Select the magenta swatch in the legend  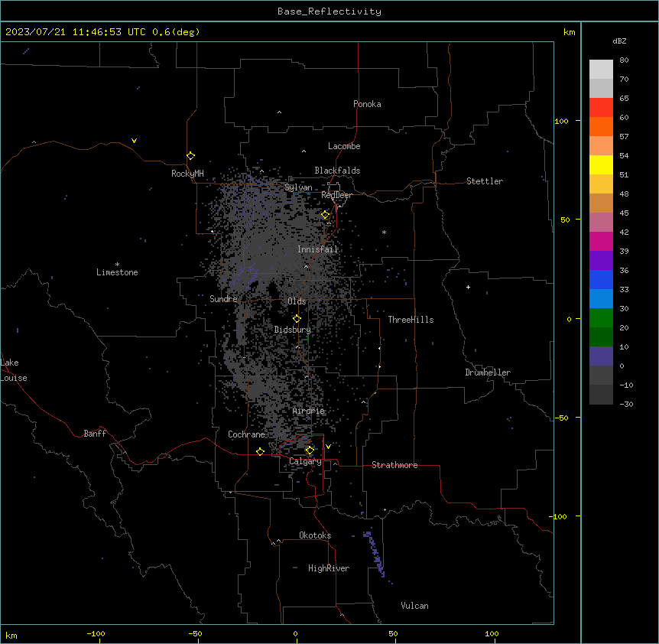pos(601,241)
